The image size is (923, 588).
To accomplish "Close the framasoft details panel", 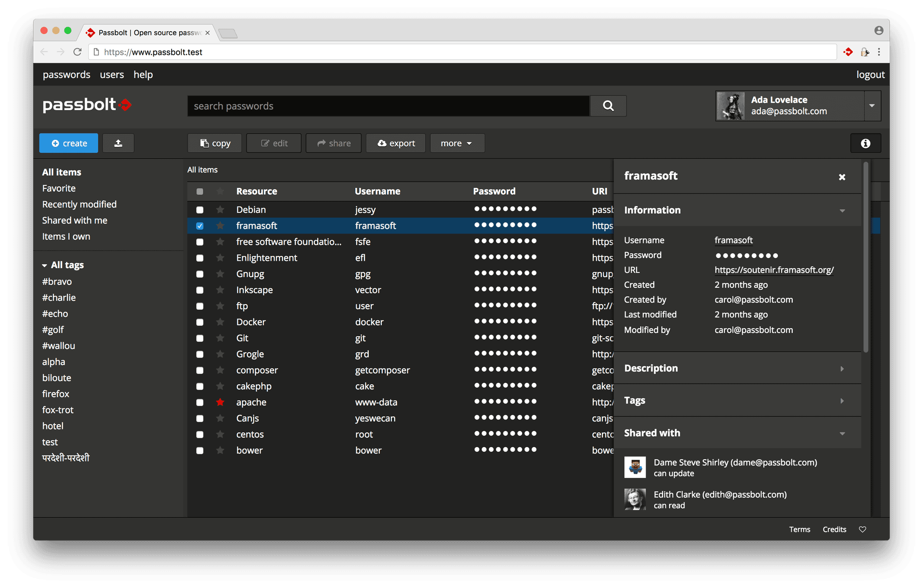I will 842,177.
